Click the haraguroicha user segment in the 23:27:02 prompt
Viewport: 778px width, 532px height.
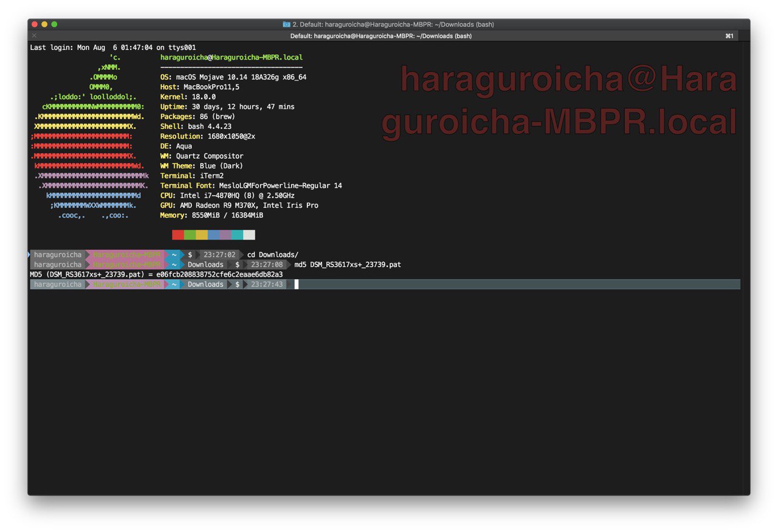[x=58, y=255]
